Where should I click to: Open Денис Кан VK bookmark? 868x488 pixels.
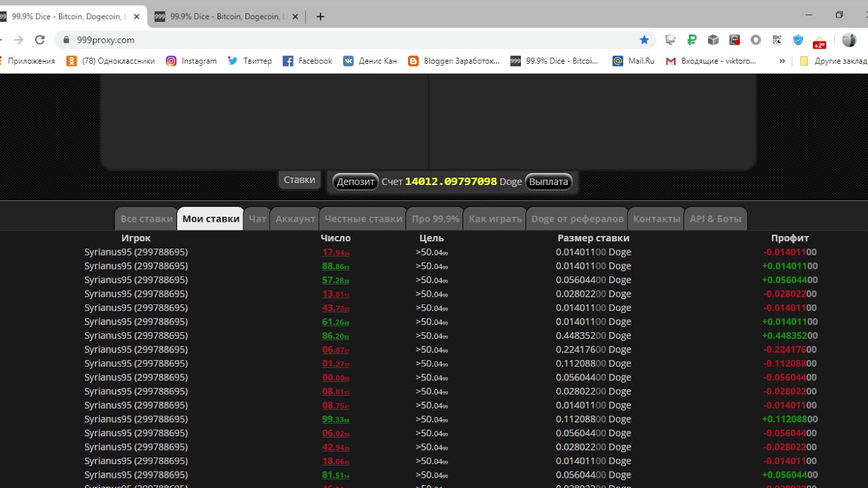pos(370,61)
